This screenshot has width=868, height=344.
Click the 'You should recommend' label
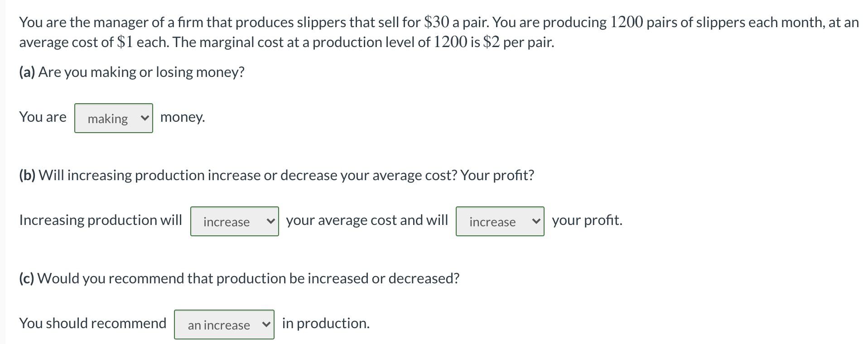click(93, 323)
